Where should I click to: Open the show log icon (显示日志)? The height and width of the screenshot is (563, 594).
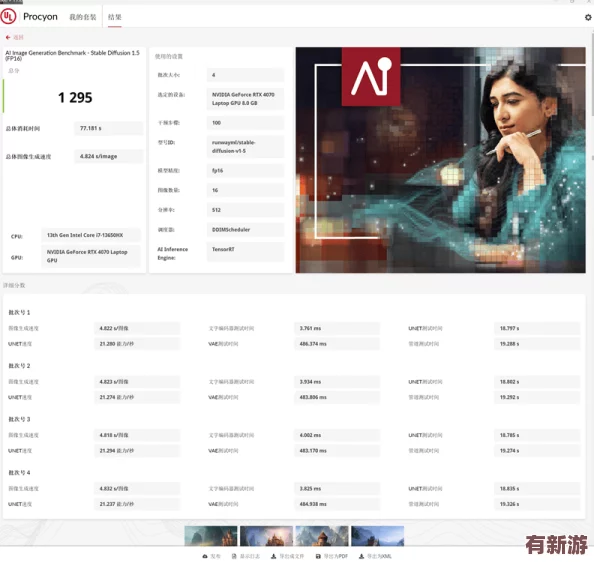click(x=234, y=556)
